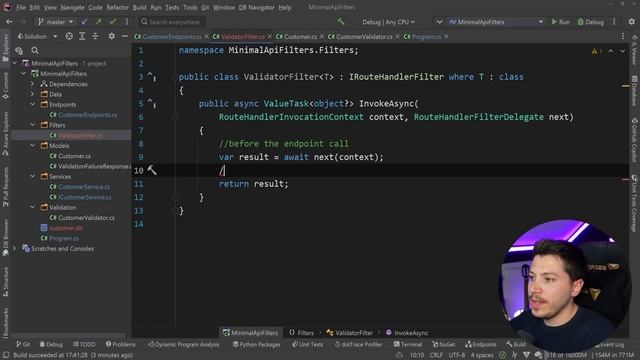640x360 pixels.
Task: Click the Update Project blue arrow icon
Action: (84, 22)
